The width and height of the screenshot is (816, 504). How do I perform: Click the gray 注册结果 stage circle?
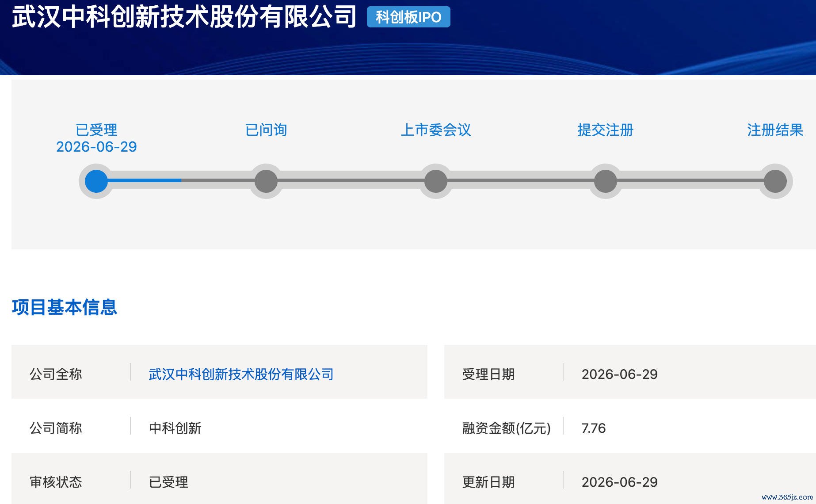tap(775, 181)
